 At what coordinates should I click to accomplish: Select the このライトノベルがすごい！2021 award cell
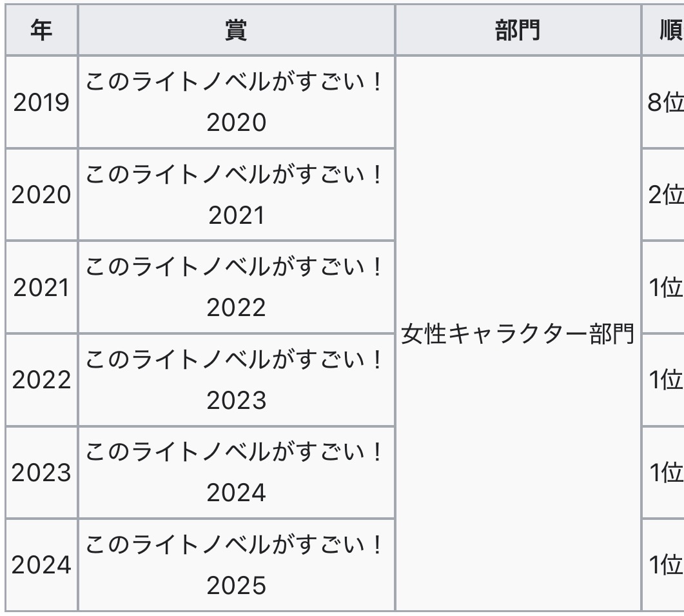point(236,195)
